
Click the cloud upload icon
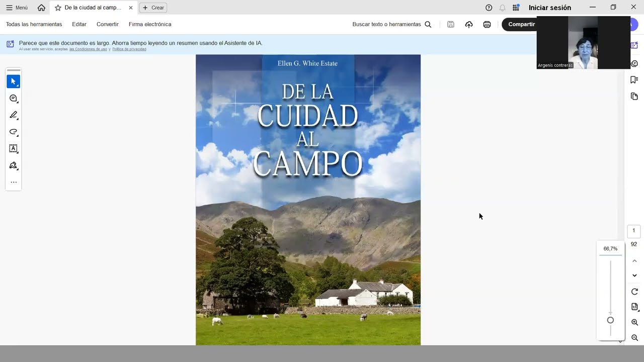pyautogui.click(x=469, y=24)
